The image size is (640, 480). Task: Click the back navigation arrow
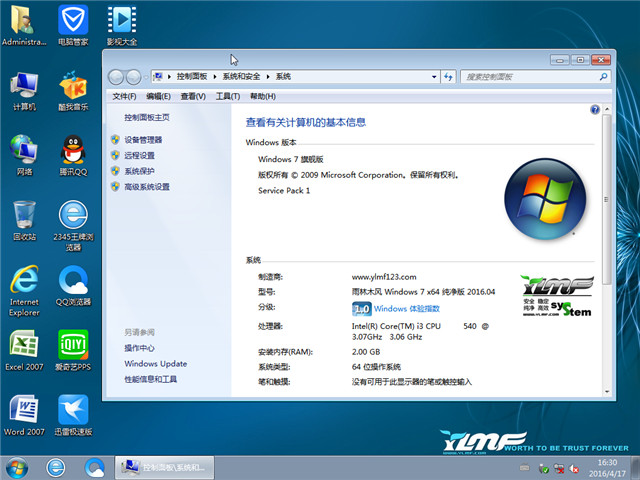point(116,77)
